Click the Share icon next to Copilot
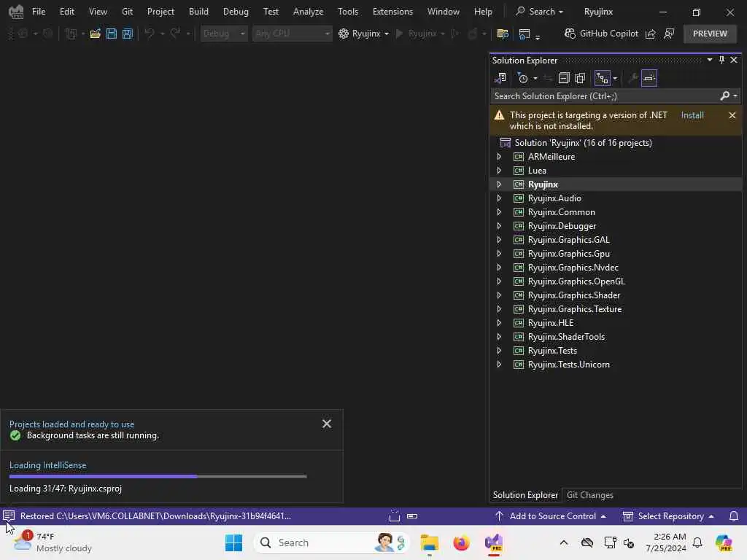Screen dimensions: 747x560 [x=650, y=34]
